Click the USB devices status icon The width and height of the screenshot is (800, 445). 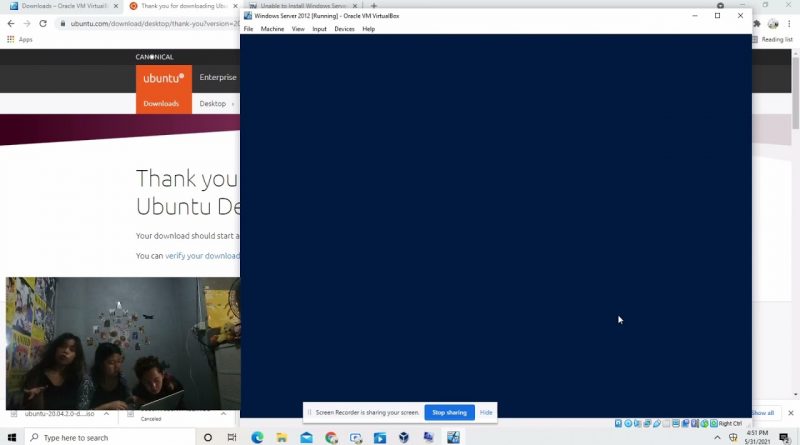coord(657,424)
